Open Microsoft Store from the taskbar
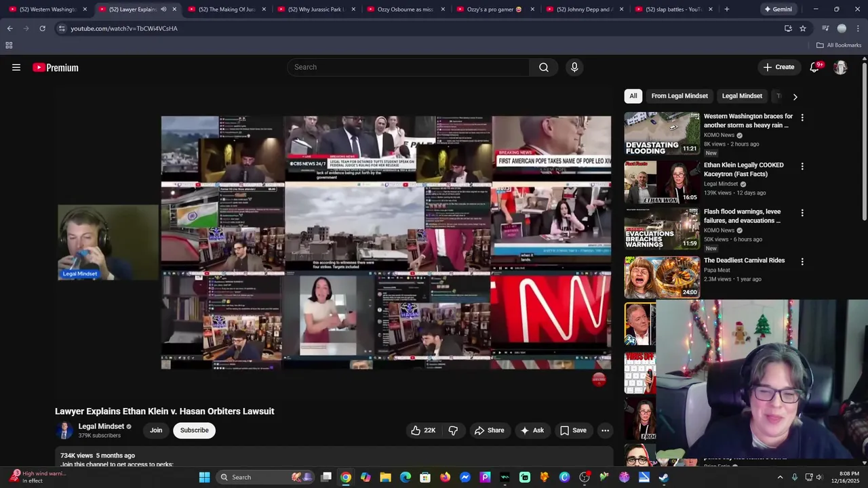This screenshot has width=868, height=488. (x=425, y=477)
